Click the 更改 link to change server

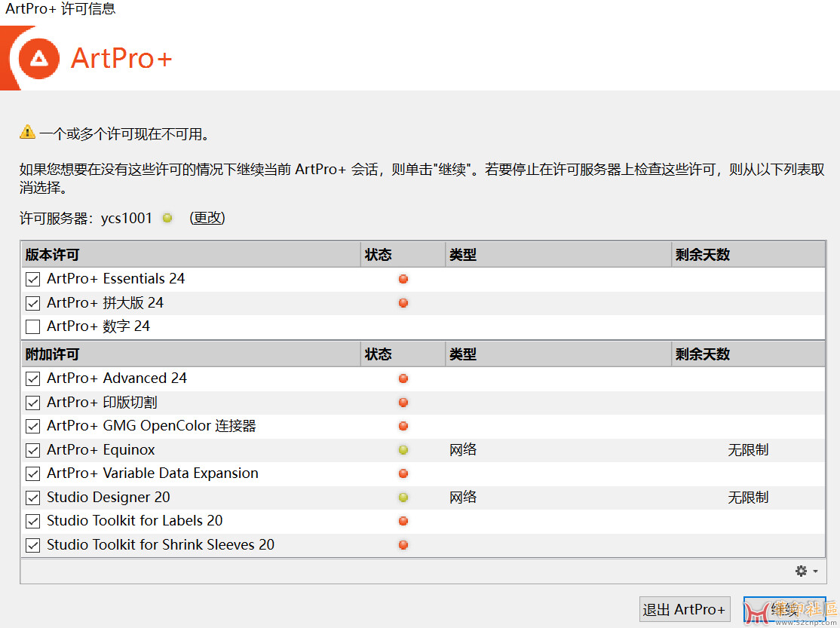pyautogui.click(x=207, y=218)
